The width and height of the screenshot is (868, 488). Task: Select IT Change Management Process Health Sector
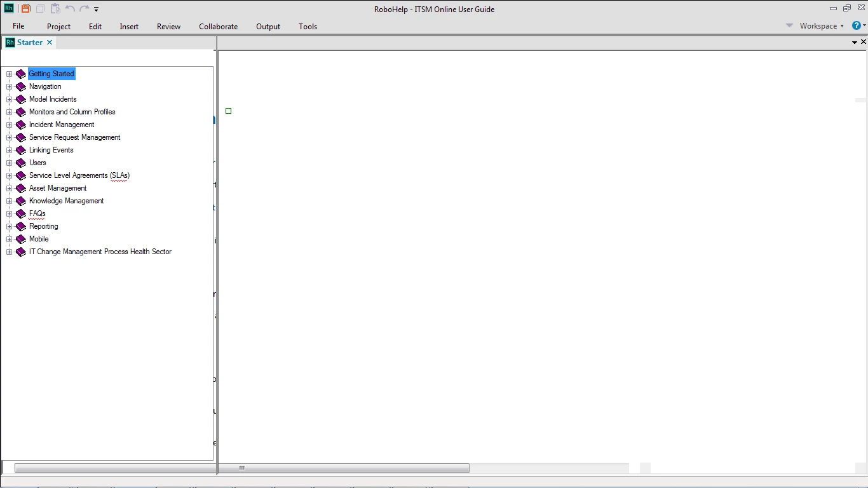pos(100,252)
